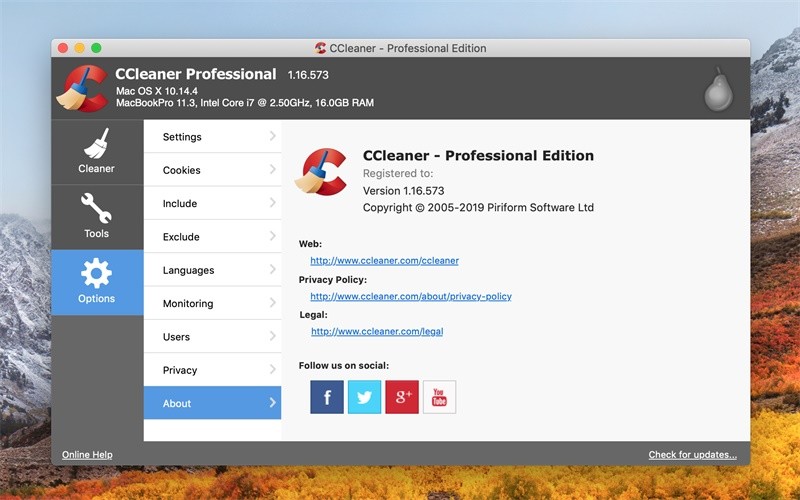Click the chevron on the About row

pos(272,403)
